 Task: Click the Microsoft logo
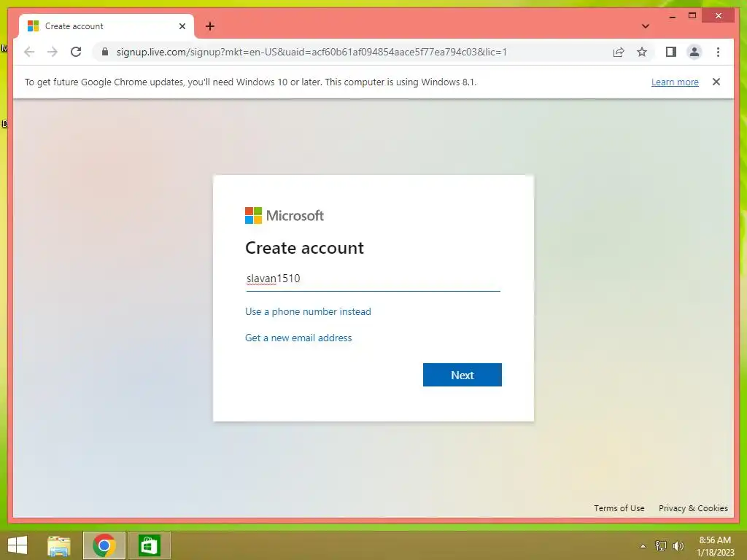285,215
